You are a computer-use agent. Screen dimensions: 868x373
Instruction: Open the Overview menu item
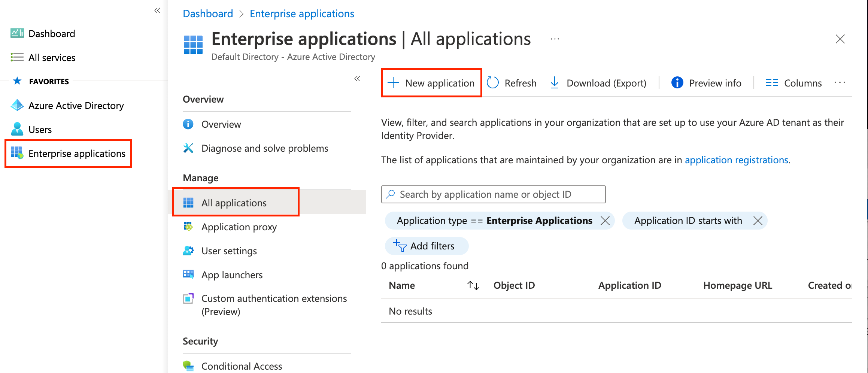(221, 124)
